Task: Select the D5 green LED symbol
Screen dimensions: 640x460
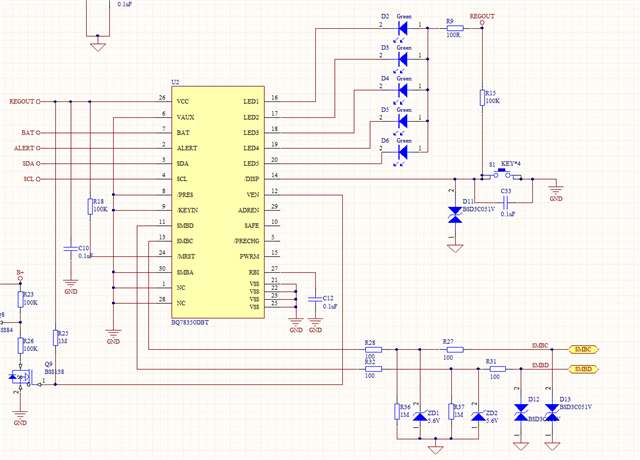Action: pyautogui.click(x=402, y=121)
